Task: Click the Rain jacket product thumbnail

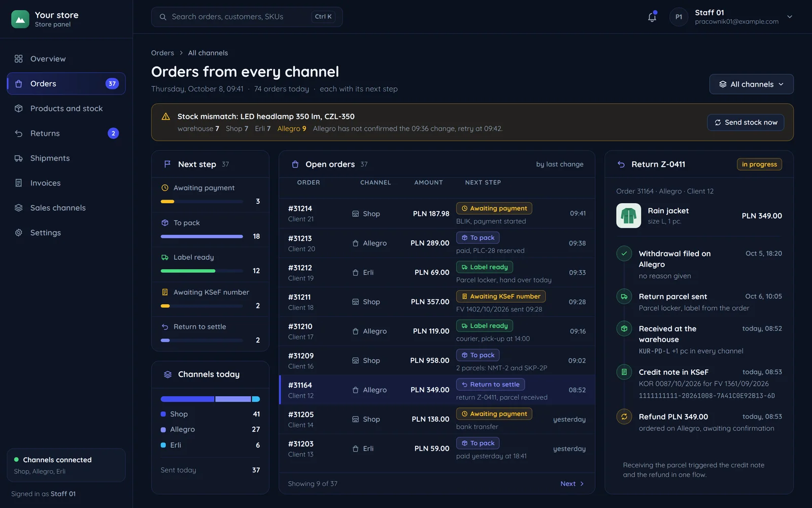Action: (x=629, y=216)
